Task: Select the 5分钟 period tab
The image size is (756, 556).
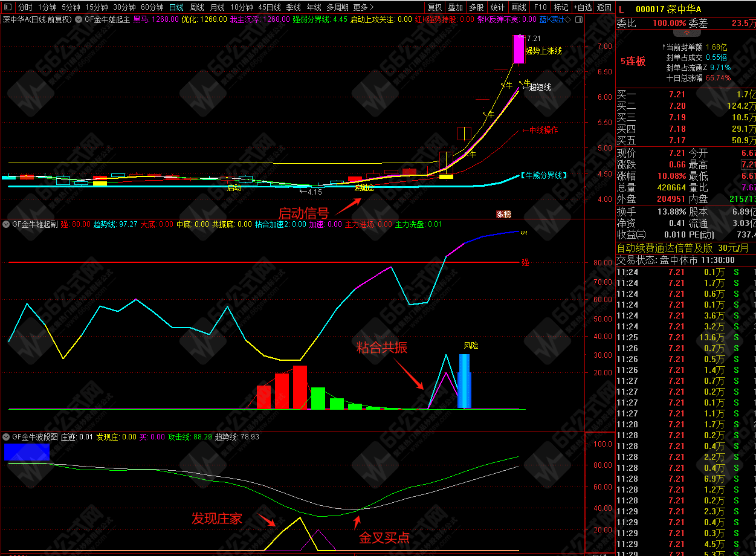Action: (71, 7)
